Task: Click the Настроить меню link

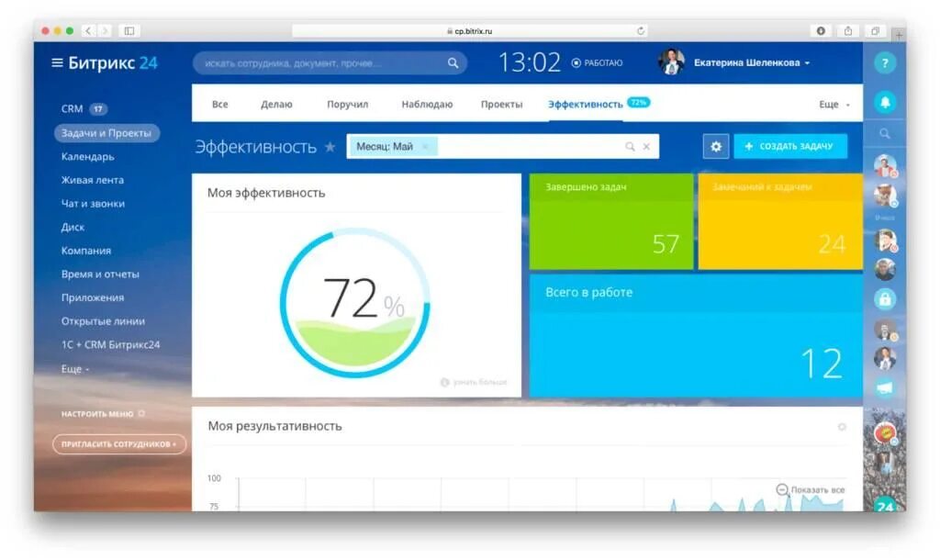Action: pos(103,414)
